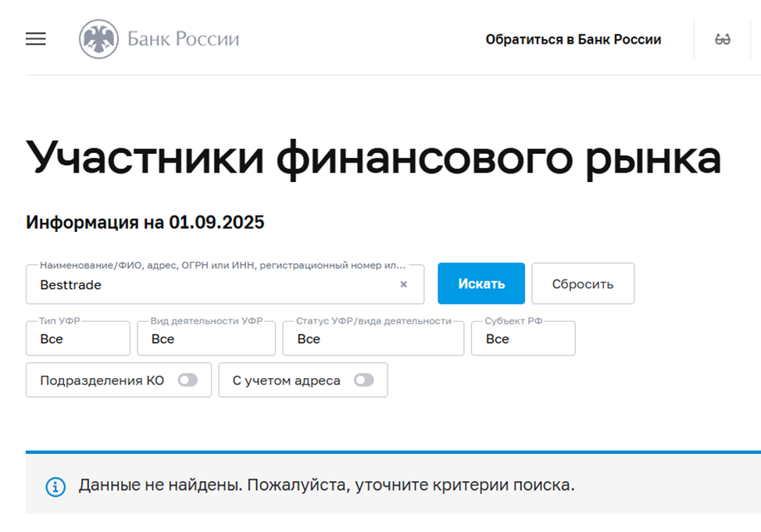This screenshot has width=761, height=532.
Task: Click the Bank of Russia eagle logo
Action: pos(98,39)
